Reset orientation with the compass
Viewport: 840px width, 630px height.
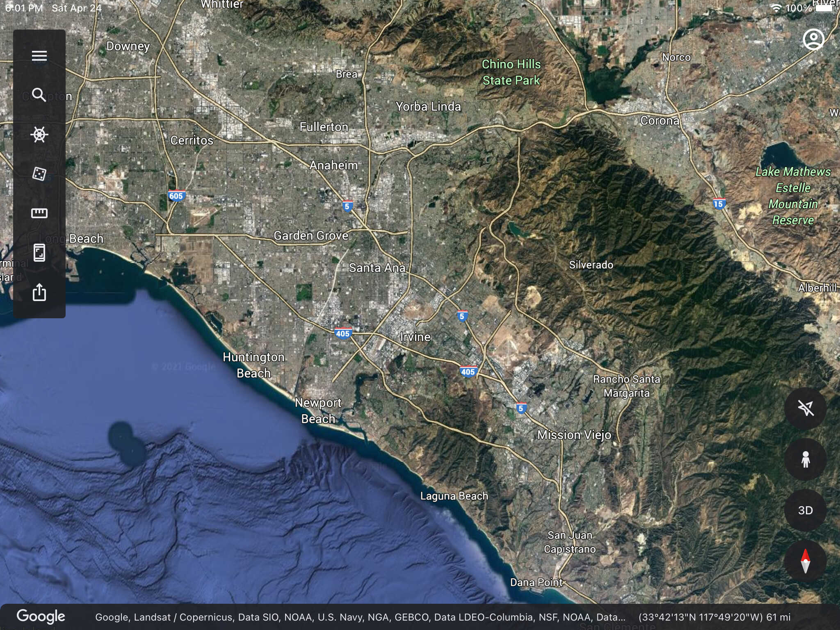point(806,561)
